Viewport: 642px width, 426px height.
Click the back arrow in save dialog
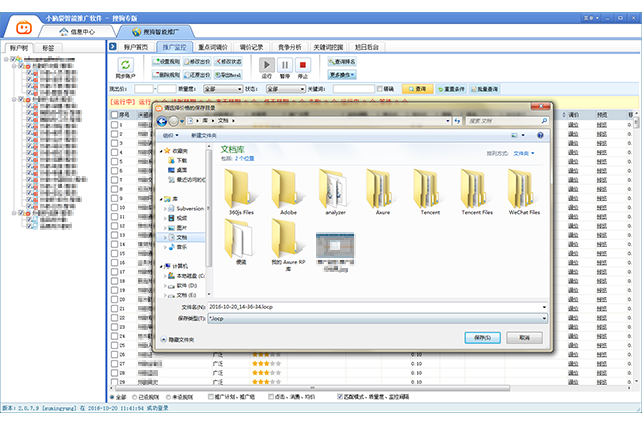162,120
